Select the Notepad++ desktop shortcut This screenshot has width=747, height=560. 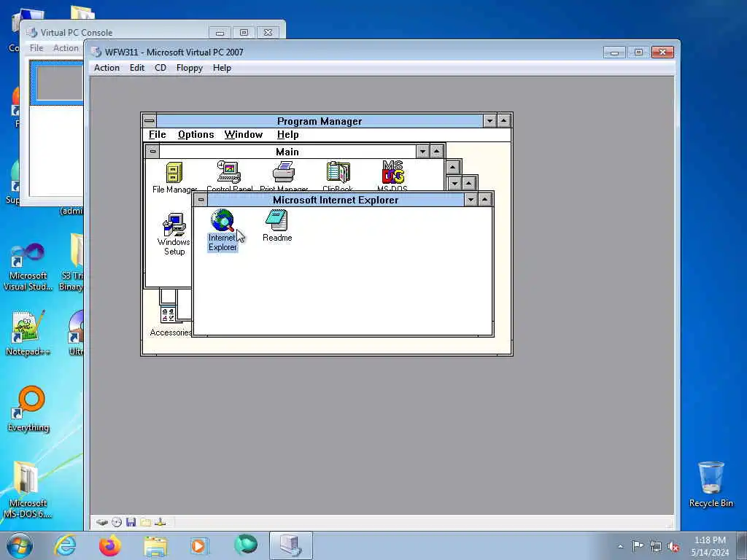tap(28, 332)
